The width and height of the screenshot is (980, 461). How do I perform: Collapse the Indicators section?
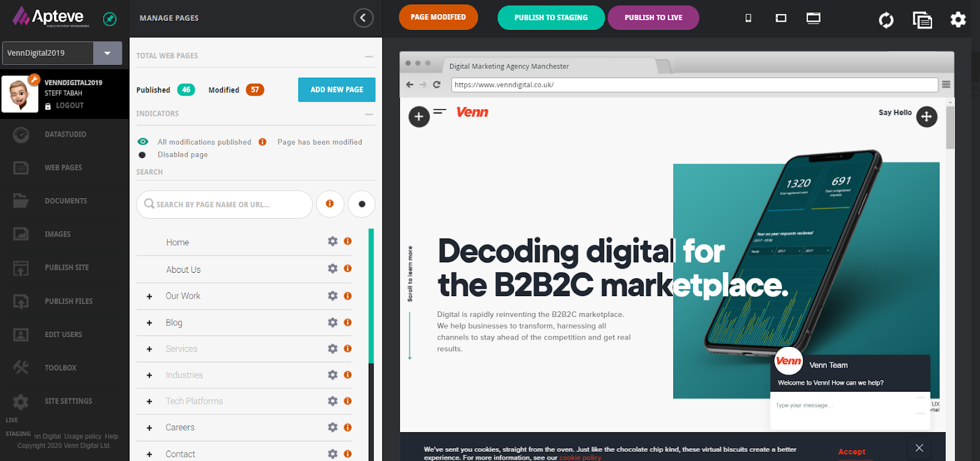(x=369, y=114)
